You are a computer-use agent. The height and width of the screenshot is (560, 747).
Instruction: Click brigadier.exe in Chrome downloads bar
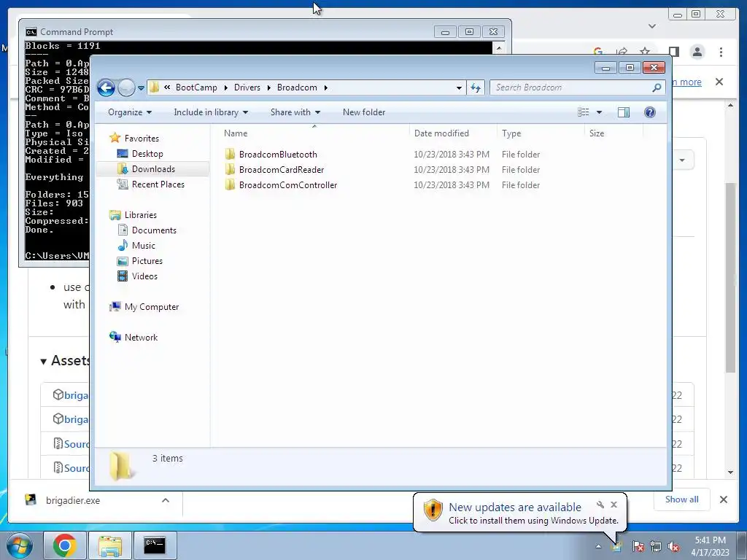pyautogui.click(x=73, y=500)
